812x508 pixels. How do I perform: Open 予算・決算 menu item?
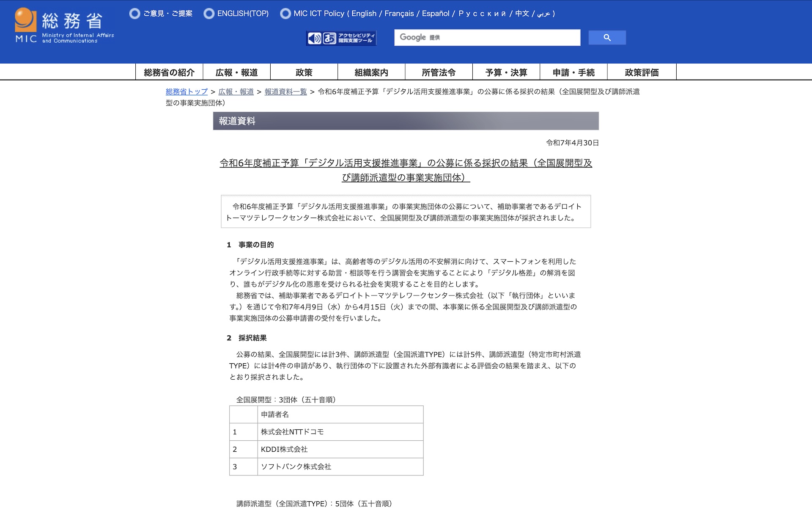(506, 72)
